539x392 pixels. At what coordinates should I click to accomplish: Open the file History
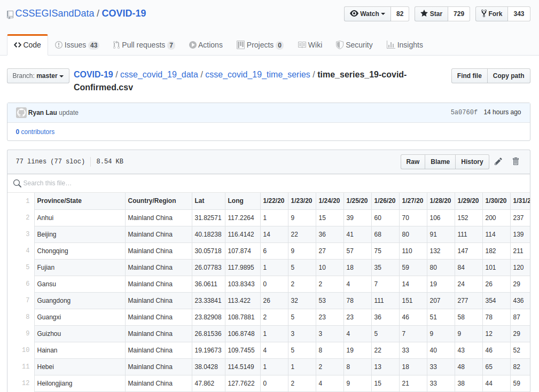[472, 162]
